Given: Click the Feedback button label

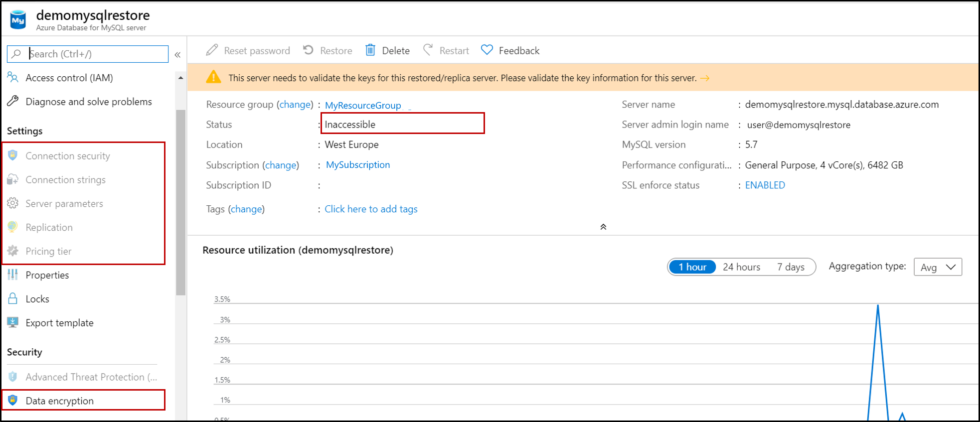Looking at the screenshot, I should click(x=519, y=51).
